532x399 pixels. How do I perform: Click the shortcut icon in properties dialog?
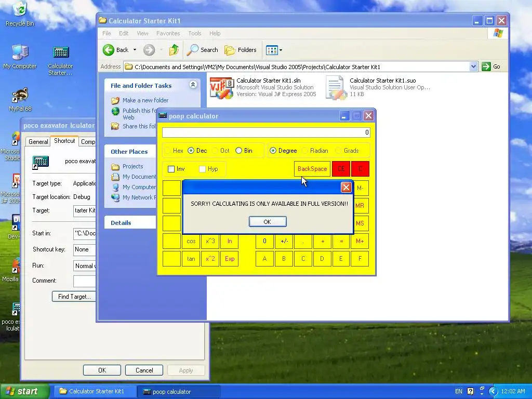pyautogui.click(x=41, y=162)
